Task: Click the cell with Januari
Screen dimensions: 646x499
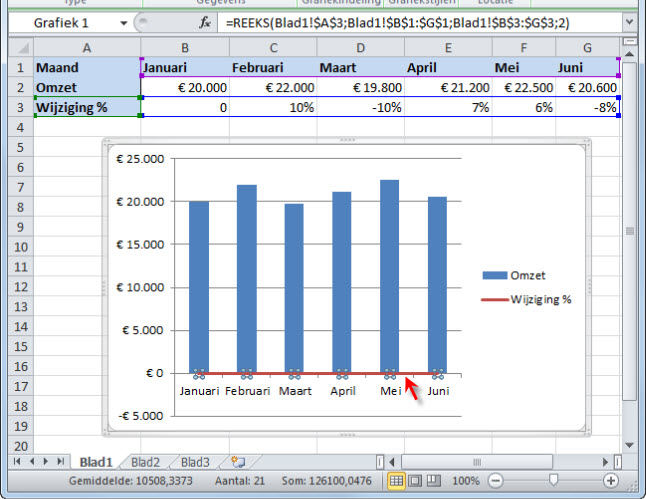Action: pos(185,67)
